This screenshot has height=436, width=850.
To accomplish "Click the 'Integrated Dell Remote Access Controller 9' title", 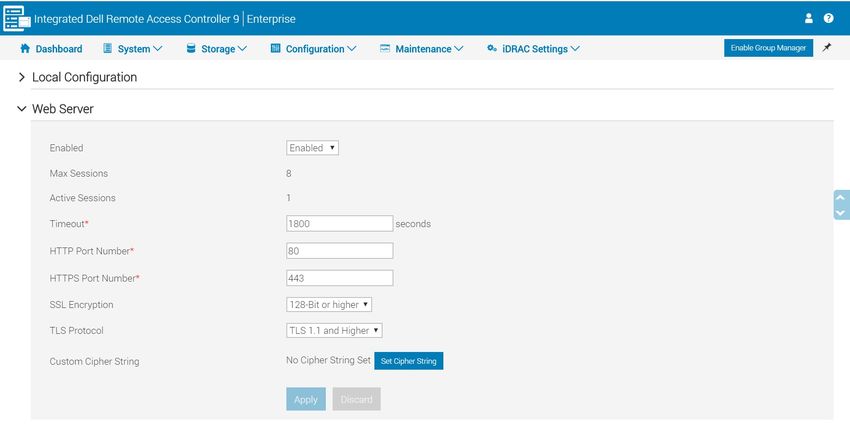I will tap(137, 19).
